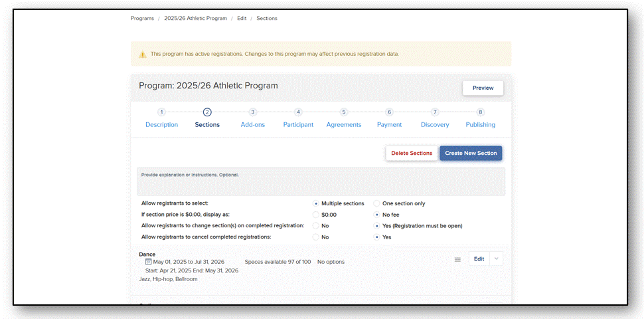Click 'May 01, 2025 to Jul 31, 2026' dates
Image resolution: width=644 pixels, height=319 pixels.
click(189, 262)
